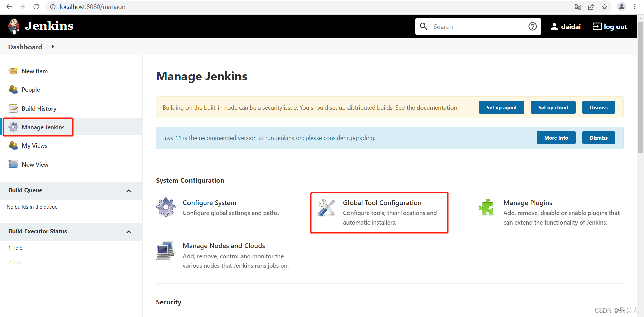Click the browser forward arrow
This screenshot has width=644, height=317.
(22, 7)
